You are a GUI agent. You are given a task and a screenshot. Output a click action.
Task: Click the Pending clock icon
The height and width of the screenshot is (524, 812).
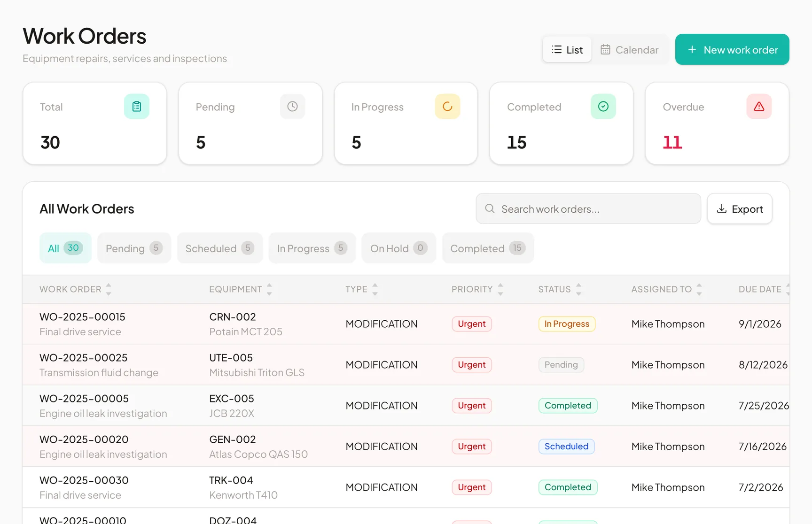point(292,107)
